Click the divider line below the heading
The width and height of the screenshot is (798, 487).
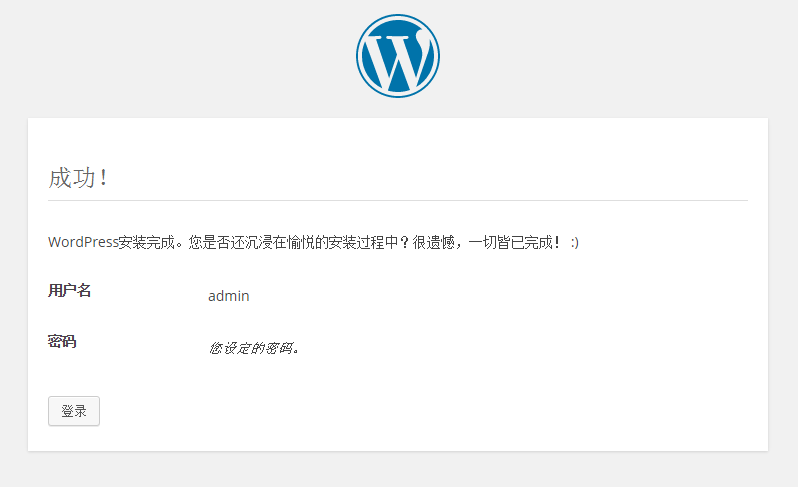(x=398, y=200)
